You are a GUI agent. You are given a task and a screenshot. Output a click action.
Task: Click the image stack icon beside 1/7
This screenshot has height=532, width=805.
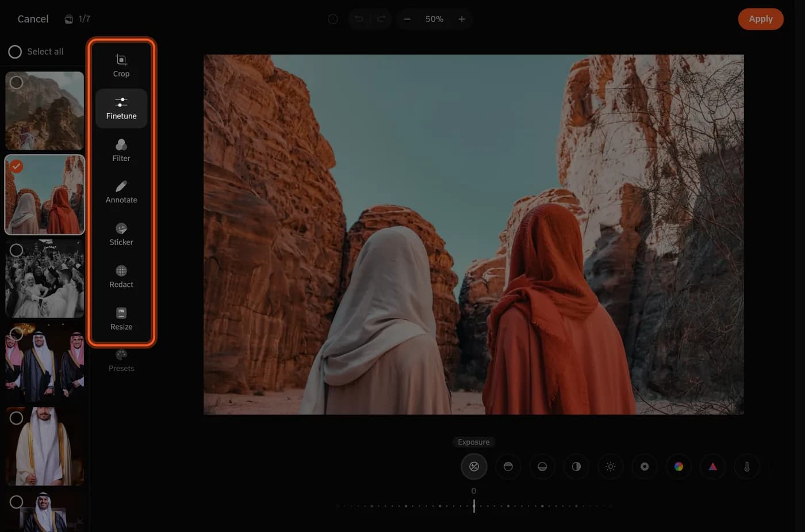coord(68,19)
